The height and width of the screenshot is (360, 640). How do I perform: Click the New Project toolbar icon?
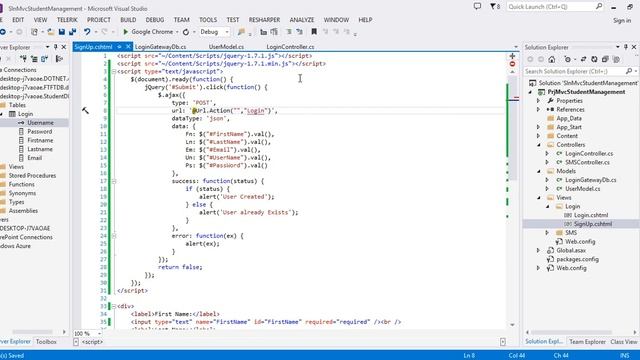click(x=35, y=32)
